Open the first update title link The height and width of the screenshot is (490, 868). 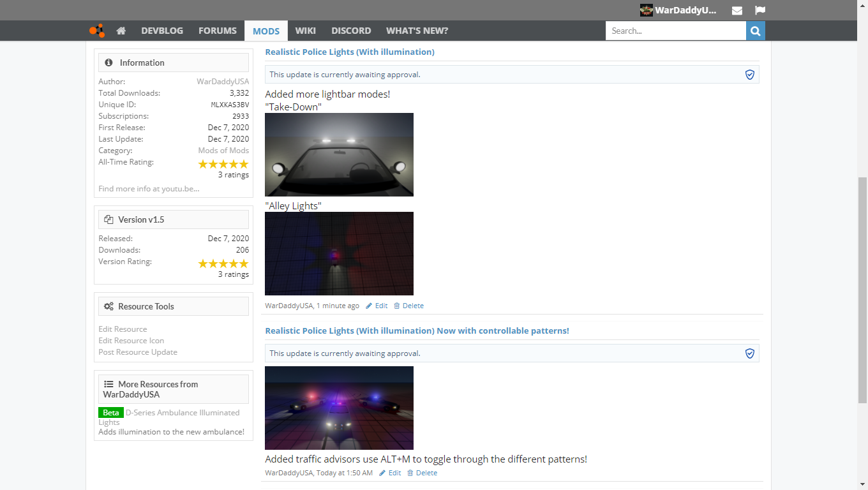tap(350, 52)
